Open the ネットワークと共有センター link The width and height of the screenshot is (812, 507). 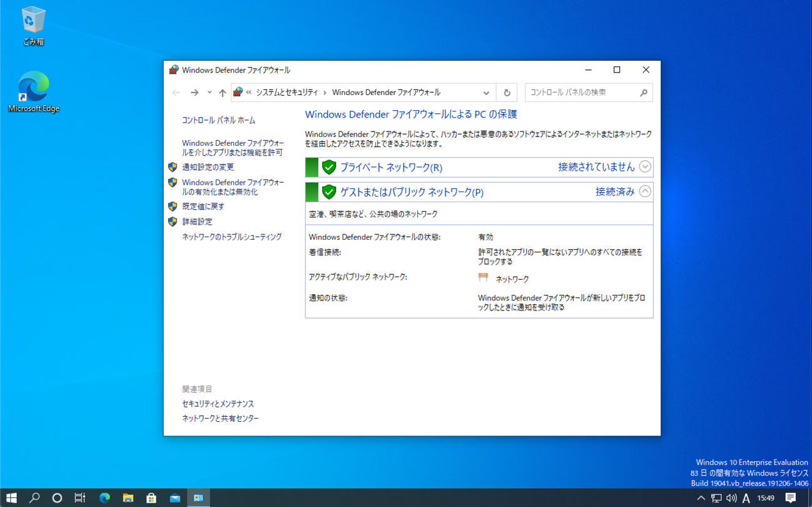tap(220, 419)
